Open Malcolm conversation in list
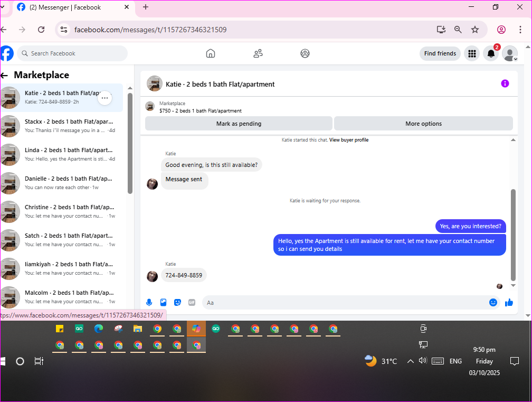Screen dimensions: 532x402 click(62, 297)
